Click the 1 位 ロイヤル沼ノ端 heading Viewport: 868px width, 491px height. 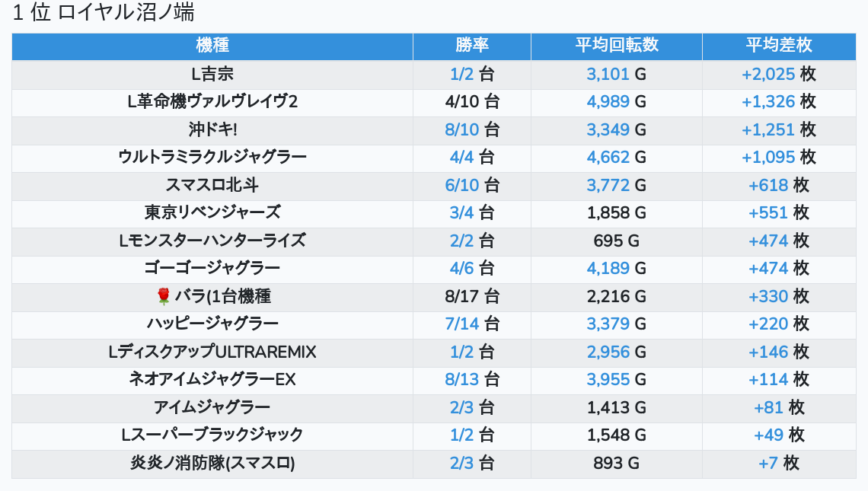pyautogui.click(x=104, y=13)
